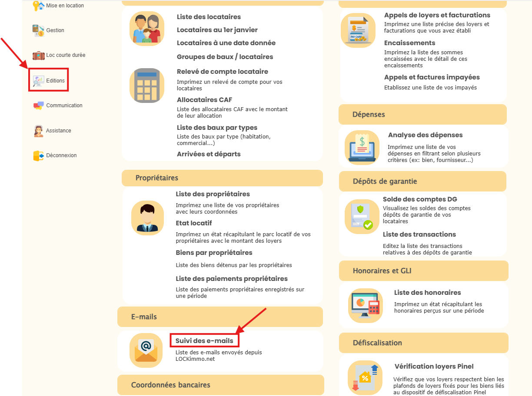Screen dimensions: 532x396
Task: Click the Propriétaires section header
Action: tap(222, 178)
